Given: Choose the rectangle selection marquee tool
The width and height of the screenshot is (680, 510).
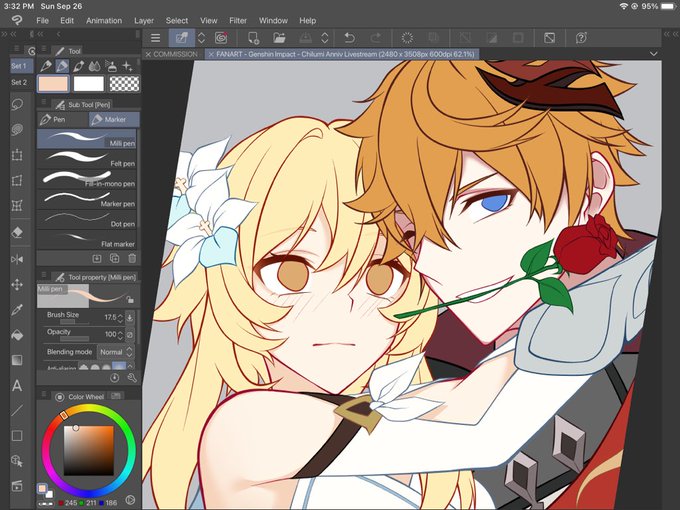Looking at the screenshot, I should point(17,155).
